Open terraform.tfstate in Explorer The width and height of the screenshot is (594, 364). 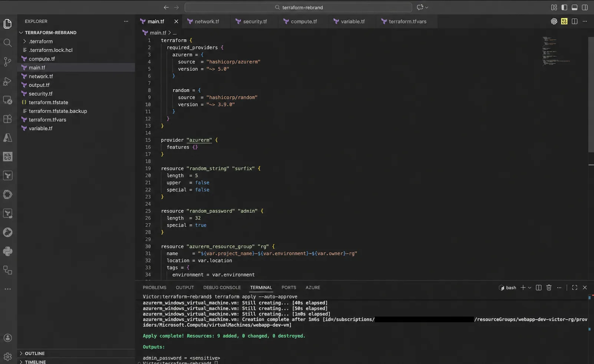[76, 102]
